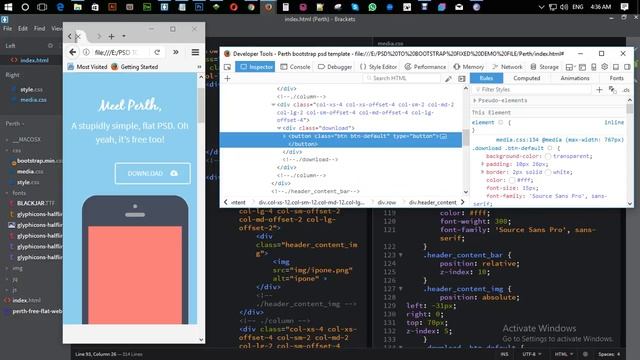This screenshot has width=640, height=360.
Task: Open Task View from the taskbar
Action: (x=42, y=7)
